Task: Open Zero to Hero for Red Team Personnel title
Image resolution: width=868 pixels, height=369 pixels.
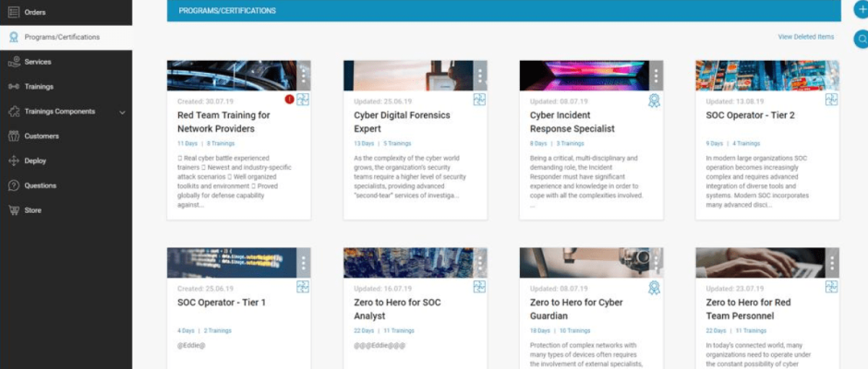Action: tap(749, 309)
